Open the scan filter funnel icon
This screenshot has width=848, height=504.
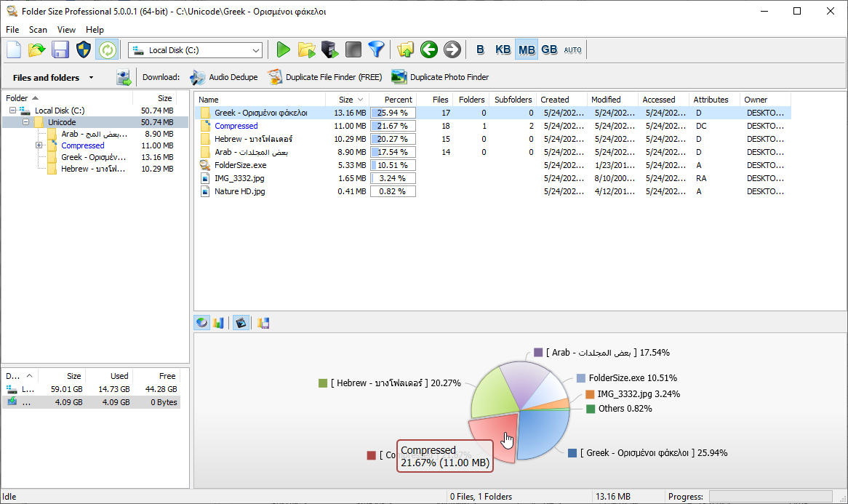point(377,49)
